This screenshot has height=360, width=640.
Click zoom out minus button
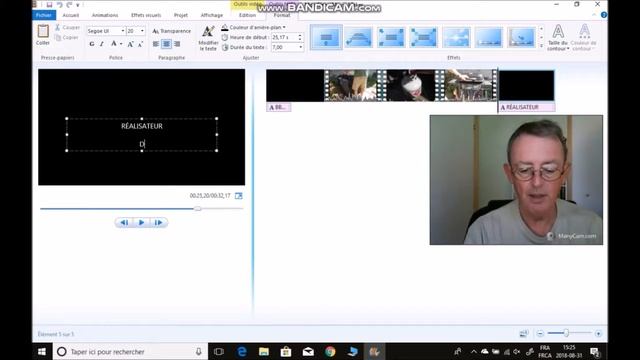pos(540,333)
